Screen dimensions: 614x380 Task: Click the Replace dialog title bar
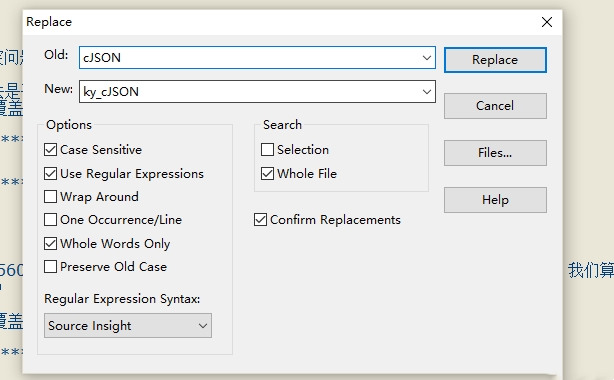274,22
